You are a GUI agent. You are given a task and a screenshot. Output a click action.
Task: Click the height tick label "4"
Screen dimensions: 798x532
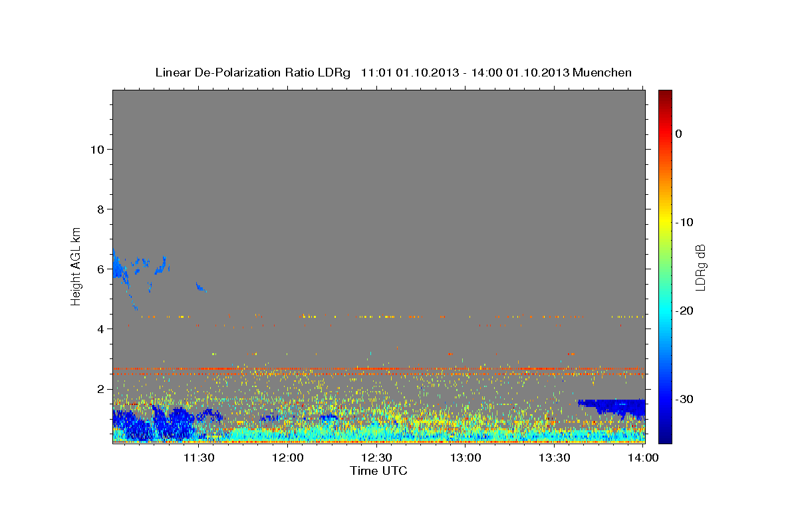click(101, 329)
